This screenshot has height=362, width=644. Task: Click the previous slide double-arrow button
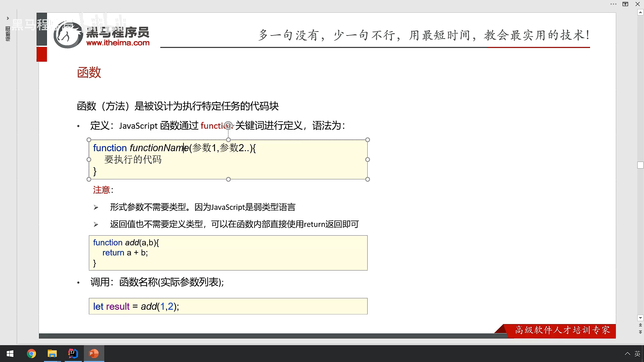click(640, 325)
